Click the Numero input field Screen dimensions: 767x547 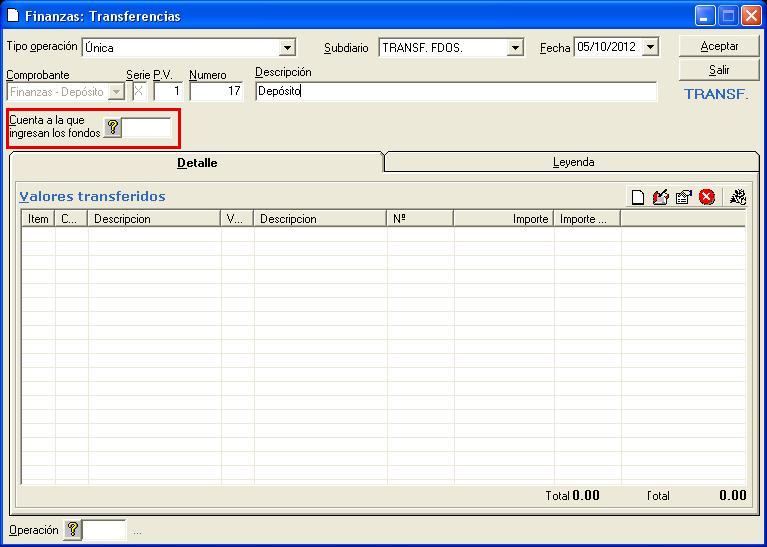tap(216, 91)
